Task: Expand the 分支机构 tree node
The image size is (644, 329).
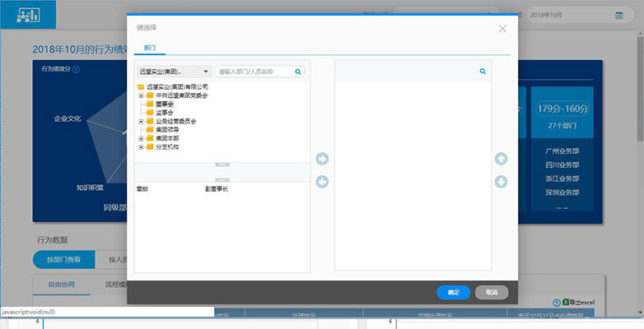Action: pos(141,147)
